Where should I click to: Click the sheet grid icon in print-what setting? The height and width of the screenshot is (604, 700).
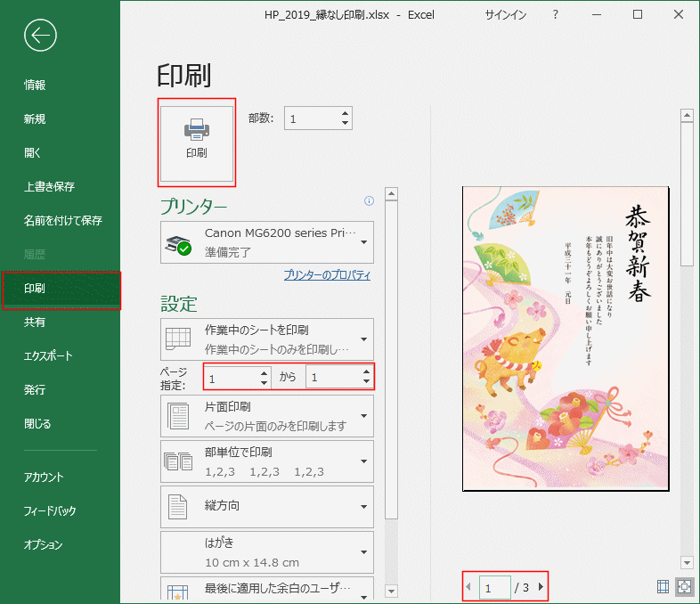pyautogui.click(x=178, y=339)
